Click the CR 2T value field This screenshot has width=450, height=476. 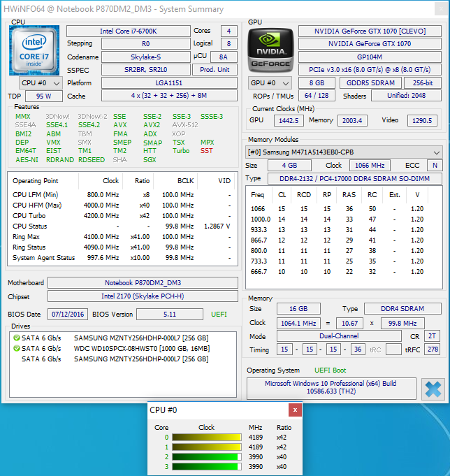pos(432,336)
